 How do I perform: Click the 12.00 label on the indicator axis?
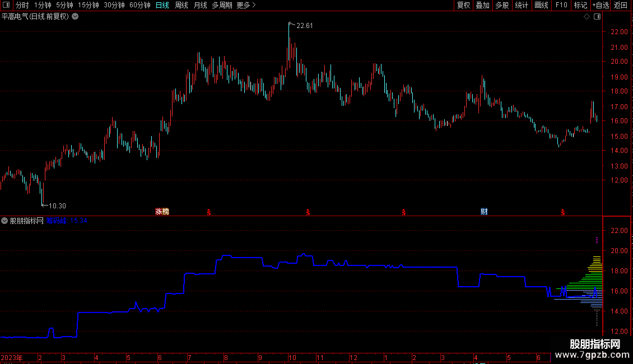click(x=619, y=332)
